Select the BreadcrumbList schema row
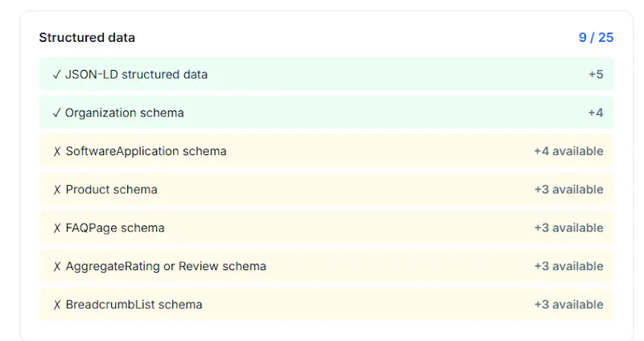This screenshot has height=341, width=644. click(x=327, y=305)
